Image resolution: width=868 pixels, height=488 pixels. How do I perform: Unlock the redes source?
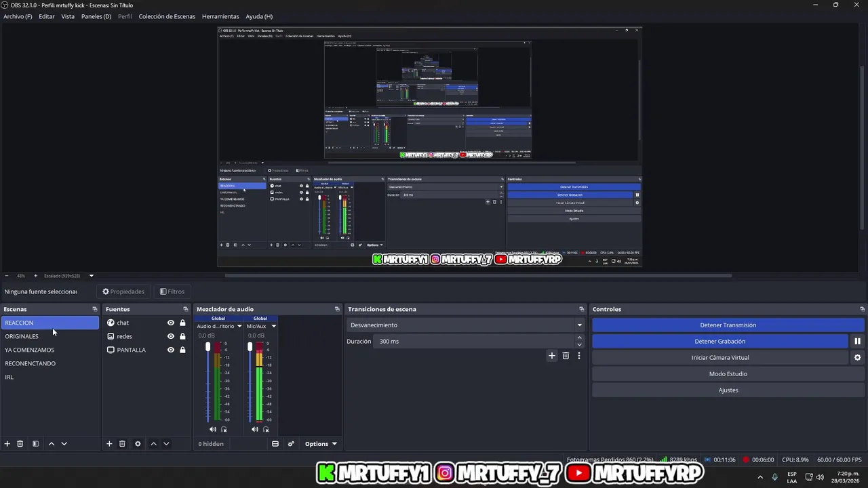[182, 336]
